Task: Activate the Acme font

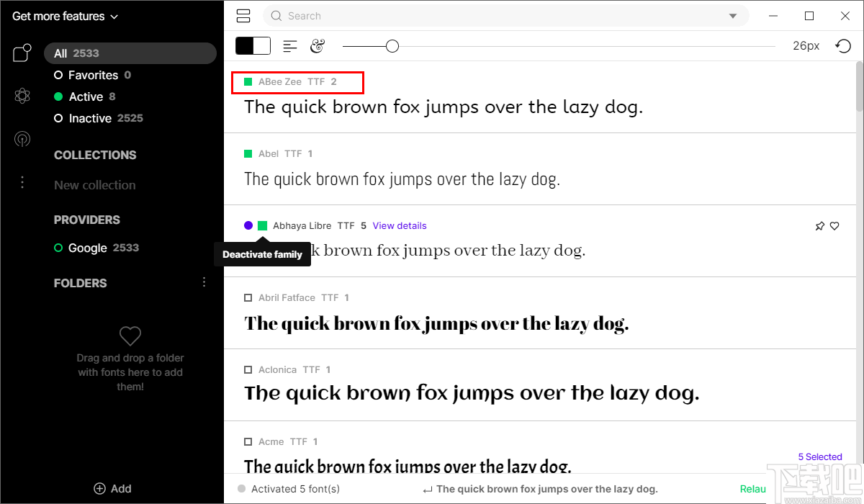Action: 248,442
